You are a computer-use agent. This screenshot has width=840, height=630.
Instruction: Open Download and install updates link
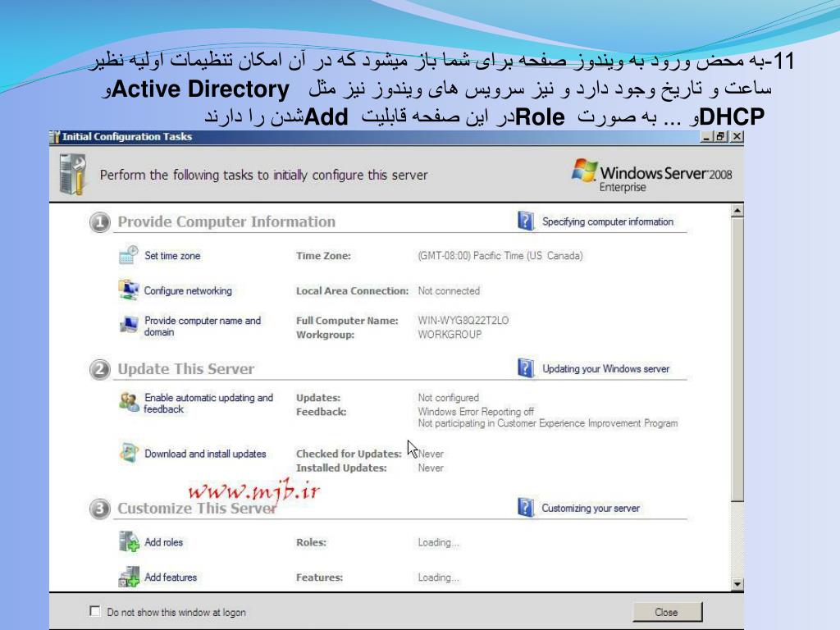pyautogui.click(x=205, y=454)
